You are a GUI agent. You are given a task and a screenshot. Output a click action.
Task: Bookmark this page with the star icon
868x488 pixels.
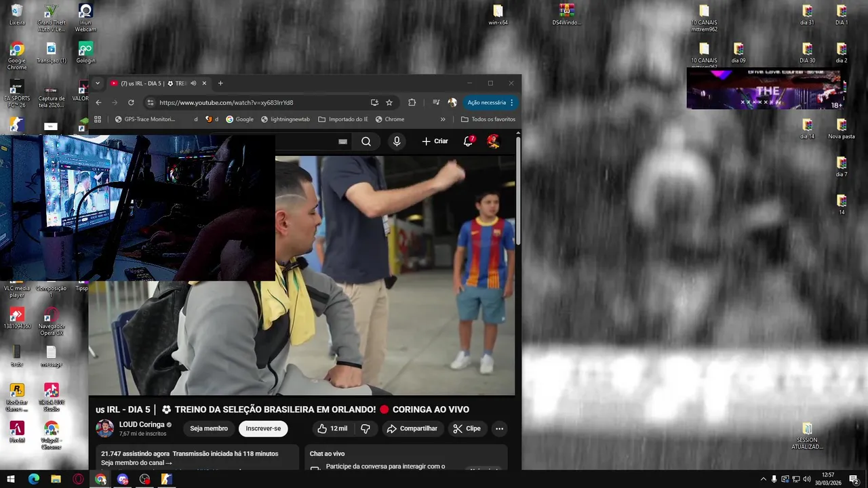(x=389, y=102)
